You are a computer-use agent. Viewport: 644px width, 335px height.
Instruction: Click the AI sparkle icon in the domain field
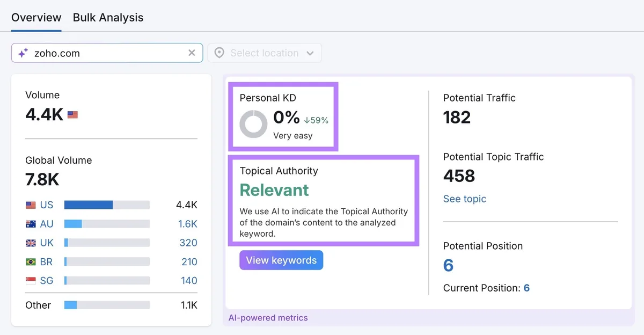(x=23, y=53)
